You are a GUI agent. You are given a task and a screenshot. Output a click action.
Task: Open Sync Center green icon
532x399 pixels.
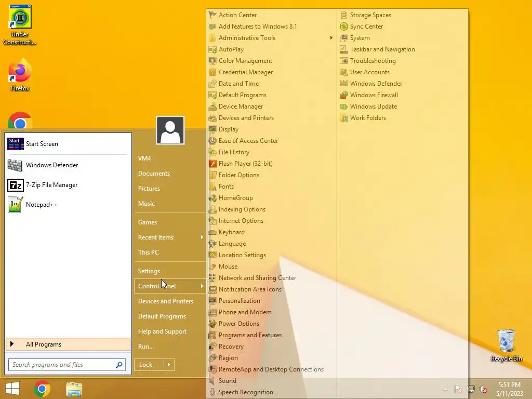[x=344, y=26]
